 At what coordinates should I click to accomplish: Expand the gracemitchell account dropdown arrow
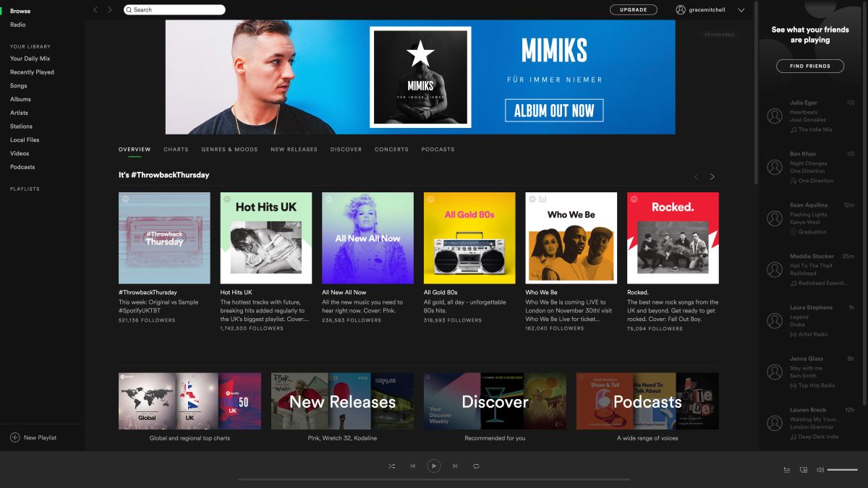pyautogui.click(x=741, y=10)
